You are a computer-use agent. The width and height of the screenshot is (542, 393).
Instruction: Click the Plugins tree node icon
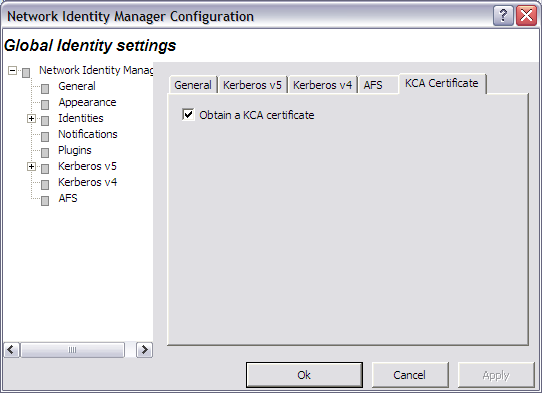(45, 153)
